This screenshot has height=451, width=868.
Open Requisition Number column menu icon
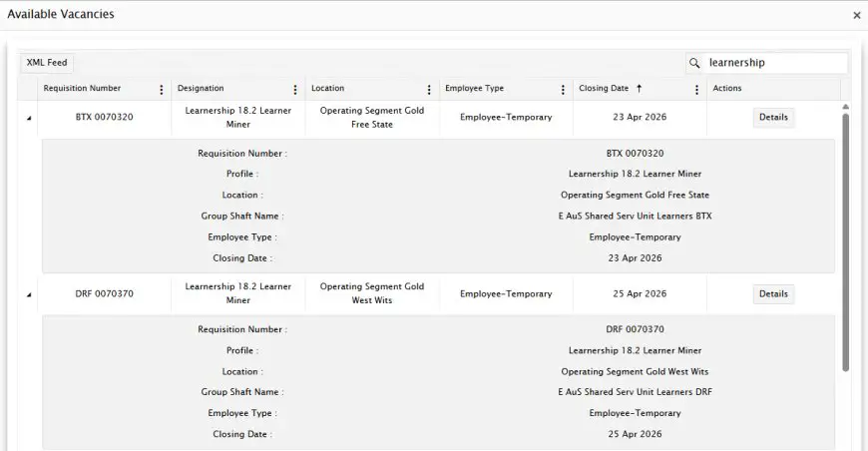pos(162,89)
